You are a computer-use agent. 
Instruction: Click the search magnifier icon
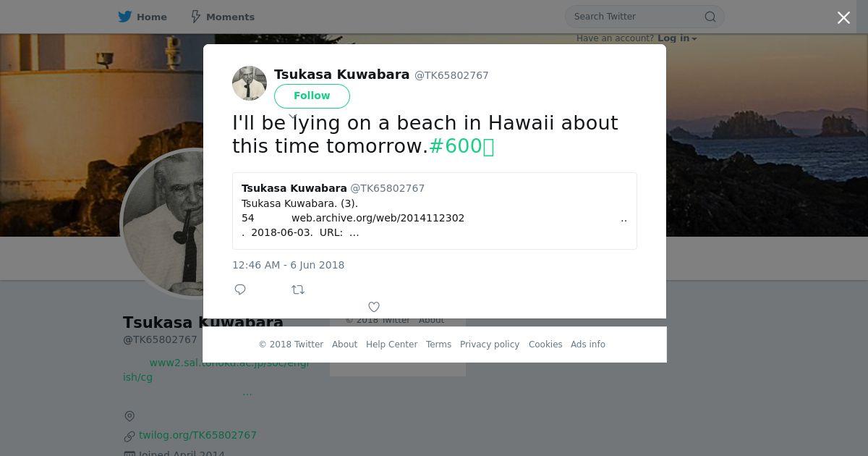tap(710, 17)
